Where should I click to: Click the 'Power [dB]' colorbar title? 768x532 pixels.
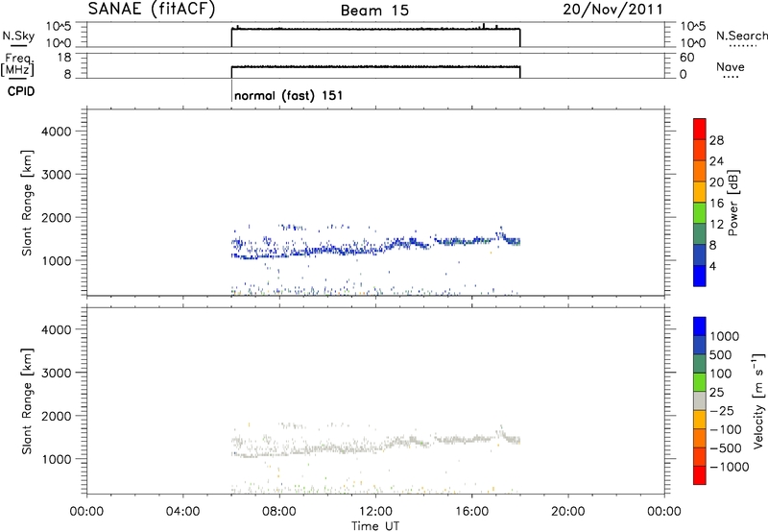click(732, 203)
